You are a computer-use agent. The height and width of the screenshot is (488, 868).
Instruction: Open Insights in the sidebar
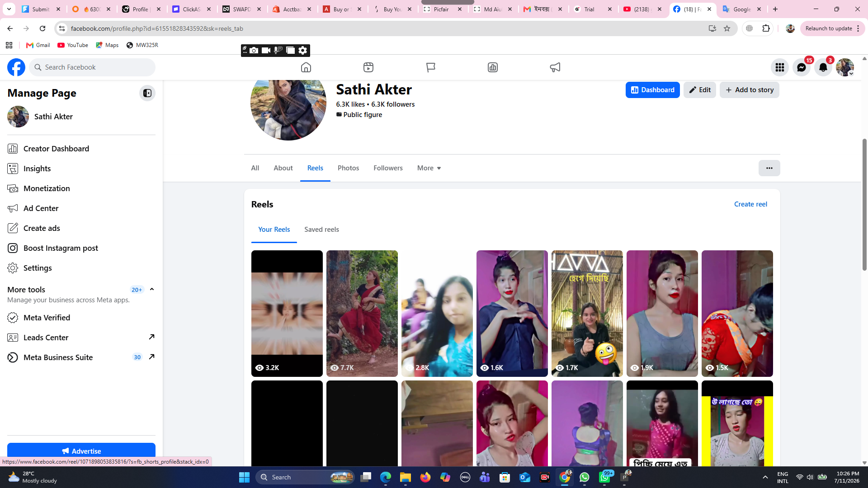pos(81,169)
